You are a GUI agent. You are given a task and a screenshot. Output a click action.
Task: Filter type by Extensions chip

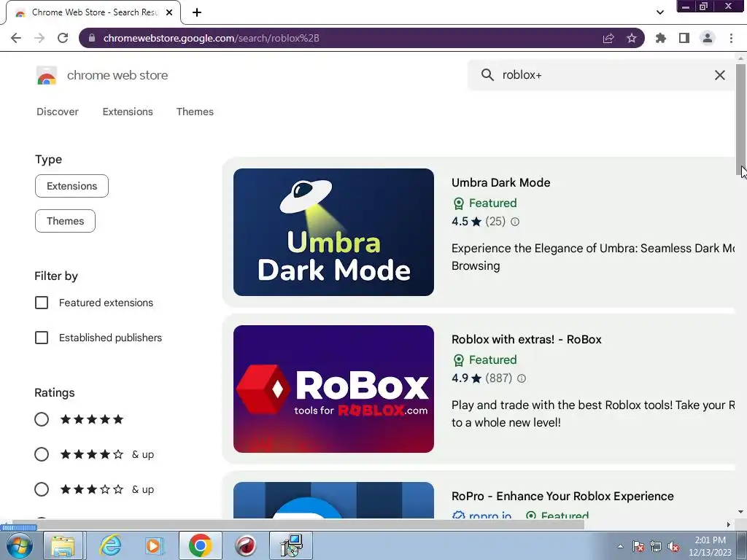coord(71,186)
